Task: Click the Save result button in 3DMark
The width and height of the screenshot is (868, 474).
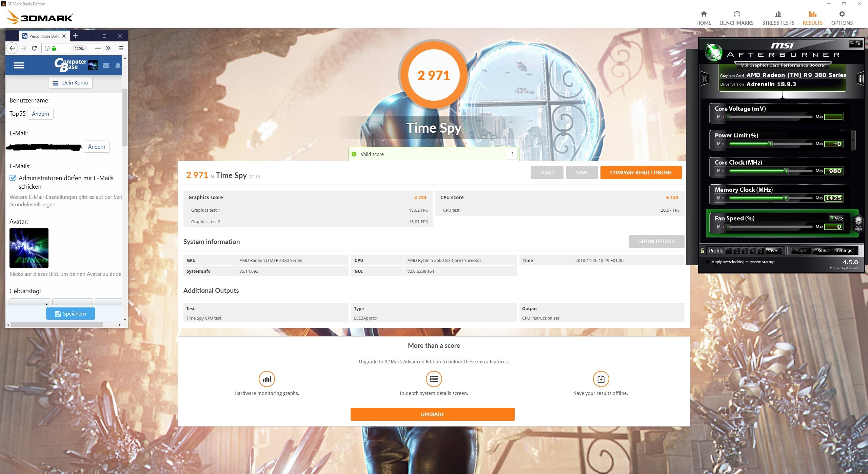Action: (x=581, y=172)
